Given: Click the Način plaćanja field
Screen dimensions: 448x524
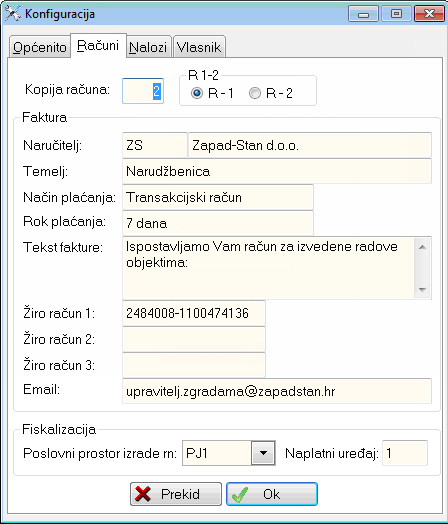Looking at the screenshot, I should (218, 197).
